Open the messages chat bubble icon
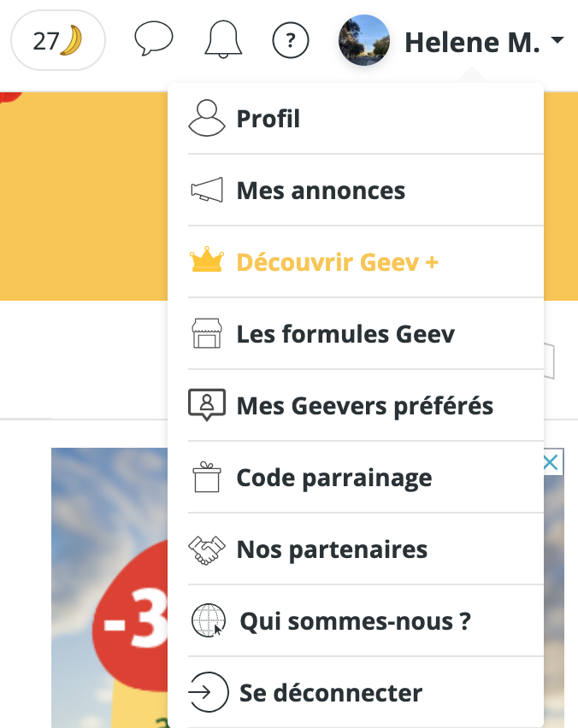This screenshot has width=578, height=728. (x=154, y=39)
